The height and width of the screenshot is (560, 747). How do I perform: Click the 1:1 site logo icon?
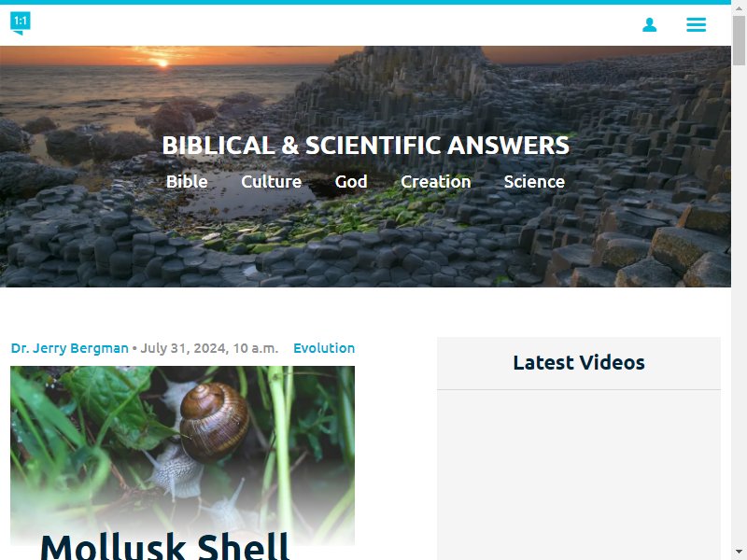pos(20,22)
